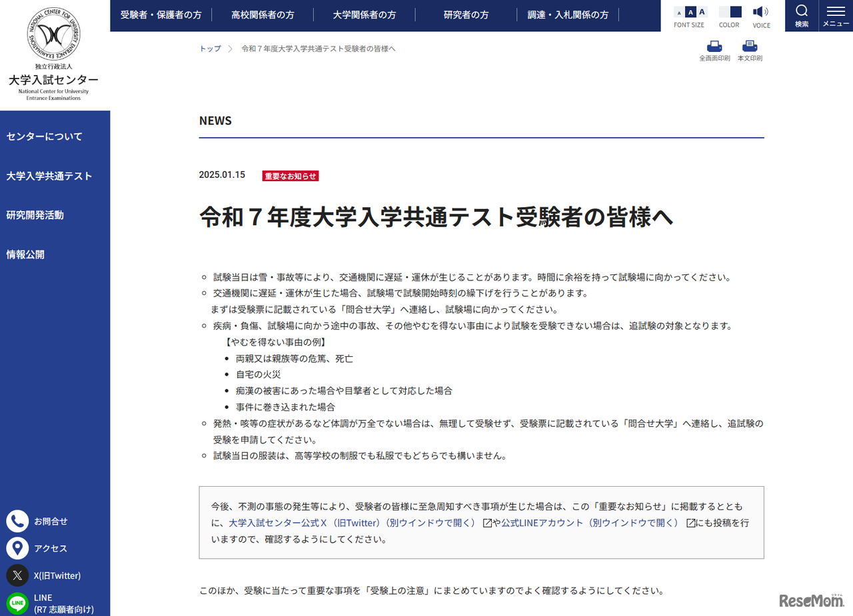Switch COLOR to the light theme swatch
853x616 pixels.
(x=724, y=11)
